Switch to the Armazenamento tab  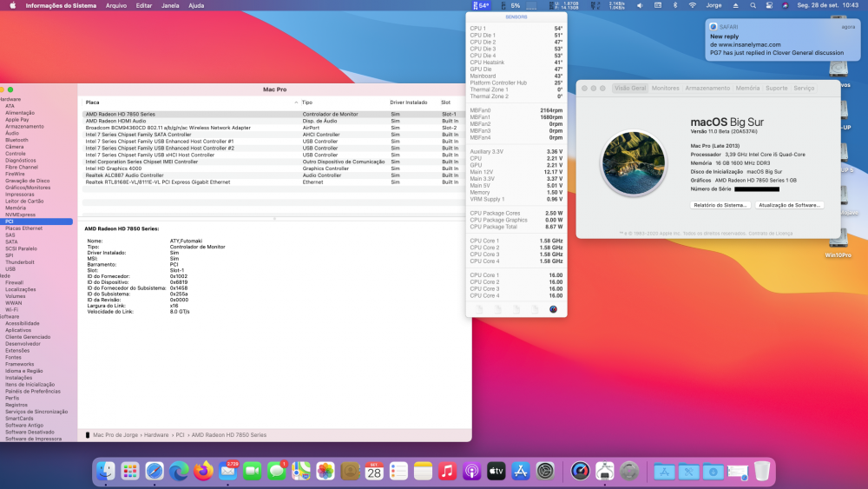[707, 88]
